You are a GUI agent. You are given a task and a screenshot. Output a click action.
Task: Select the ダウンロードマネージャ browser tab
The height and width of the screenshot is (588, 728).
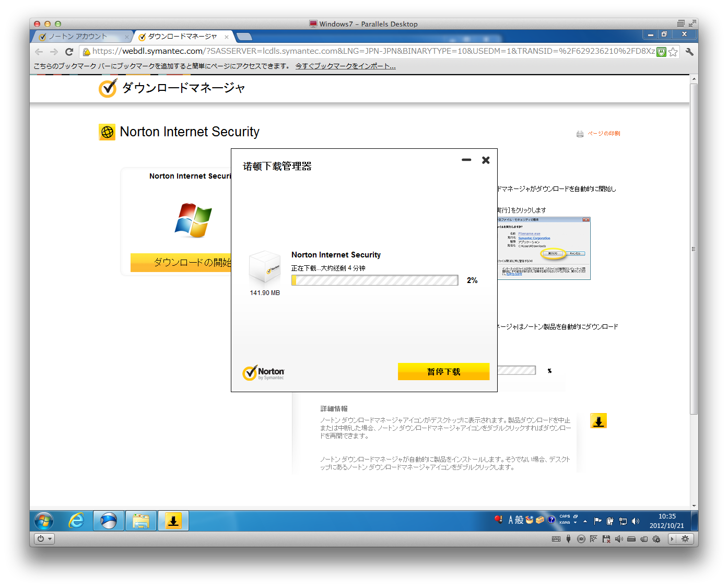coord(182,37)
